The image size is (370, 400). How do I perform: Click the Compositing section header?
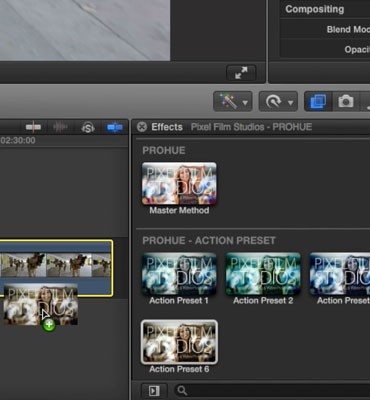click(x=314, y=9)
